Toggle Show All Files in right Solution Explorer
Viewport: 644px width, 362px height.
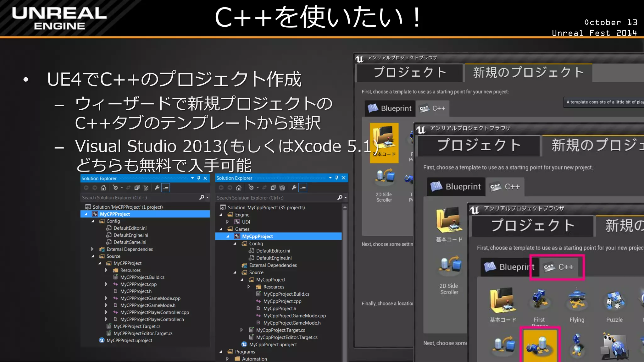pyautogui.click(x=282, y=188)
